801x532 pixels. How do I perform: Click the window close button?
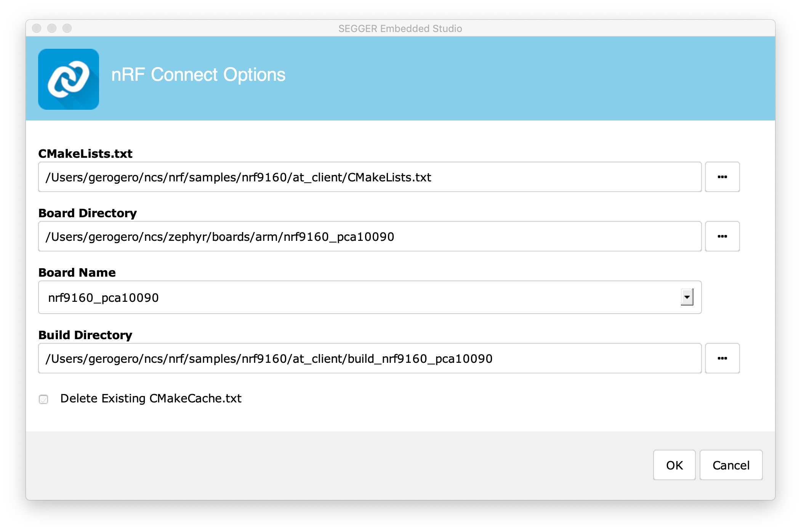click(37, 28)
